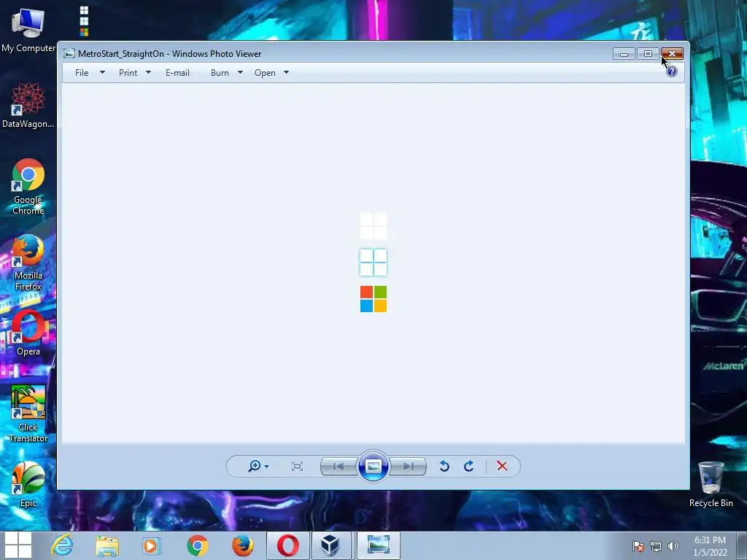Viewport: 747px width, 560px height.
Task: Start the slide show
Action: point(373,466)
